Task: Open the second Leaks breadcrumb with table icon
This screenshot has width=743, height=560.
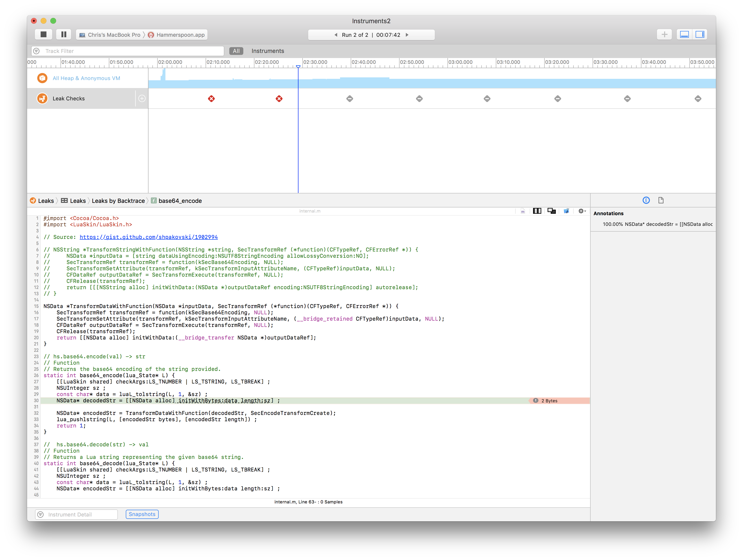Action: click(x=74, y=201)
